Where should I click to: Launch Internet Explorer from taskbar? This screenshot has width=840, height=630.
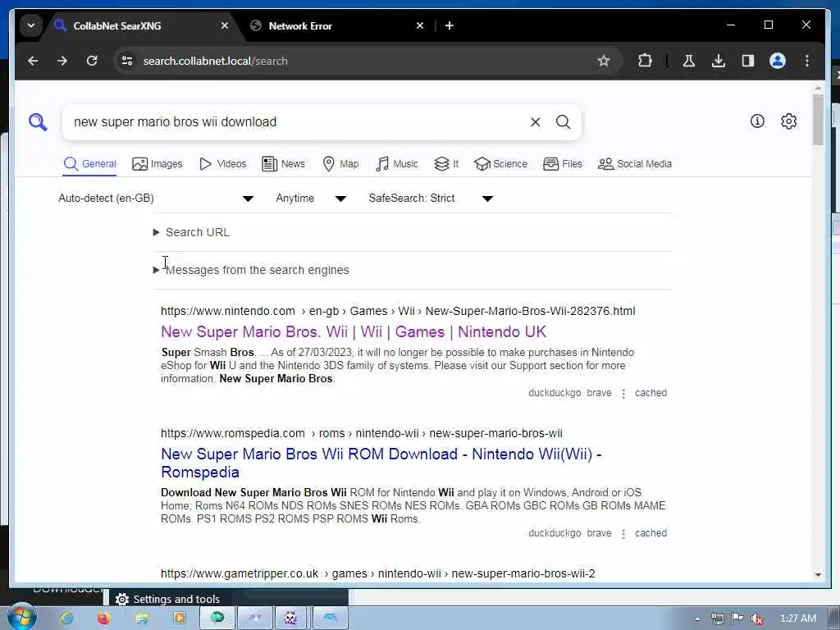coord(66,619)
